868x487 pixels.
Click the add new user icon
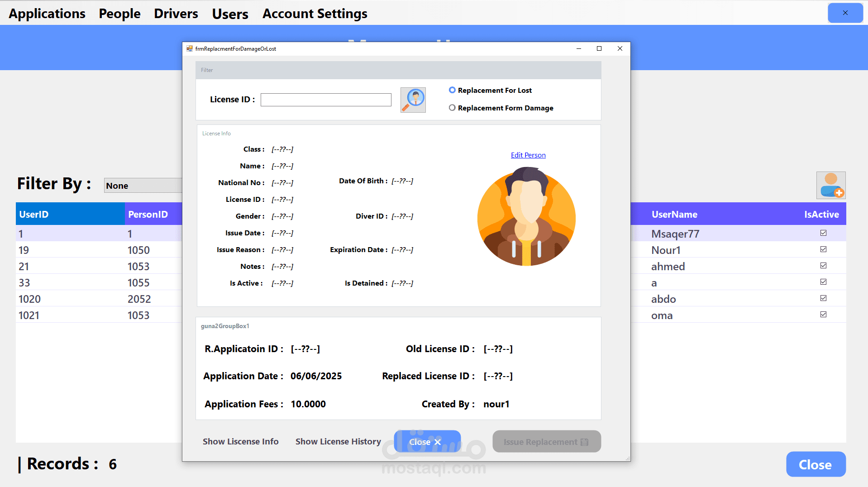pos(830,186)
